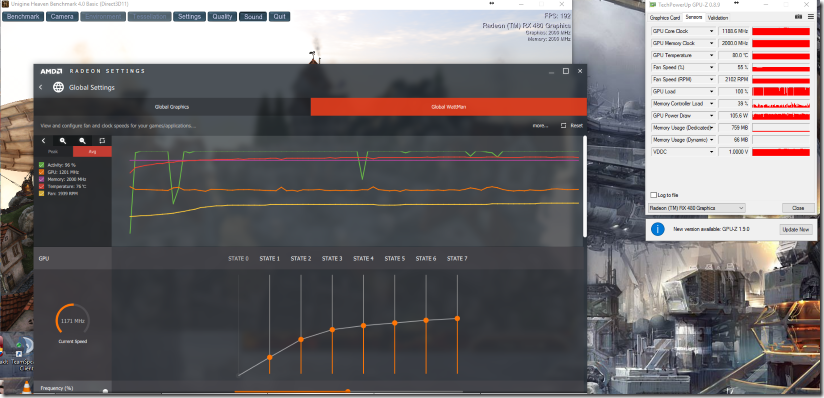
Task: Click the blue info icon in update notice
Action: pos(657,229)
